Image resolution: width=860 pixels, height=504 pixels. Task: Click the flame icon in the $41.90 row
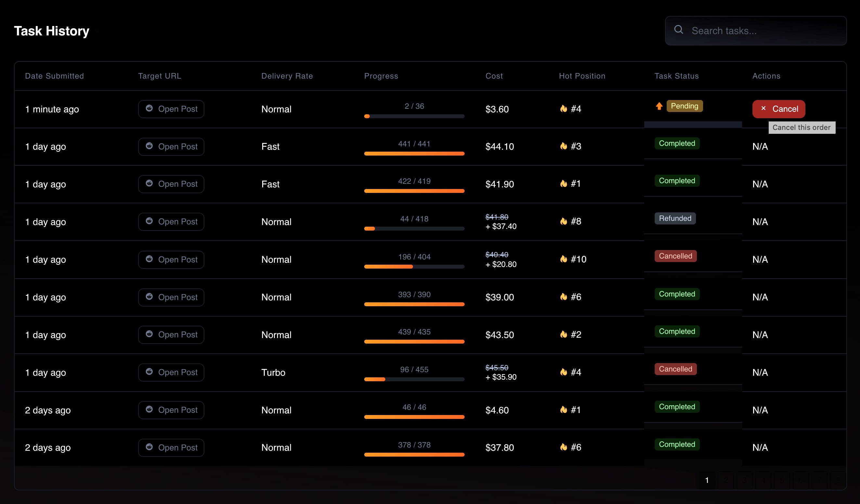click(x=563, y=184)
